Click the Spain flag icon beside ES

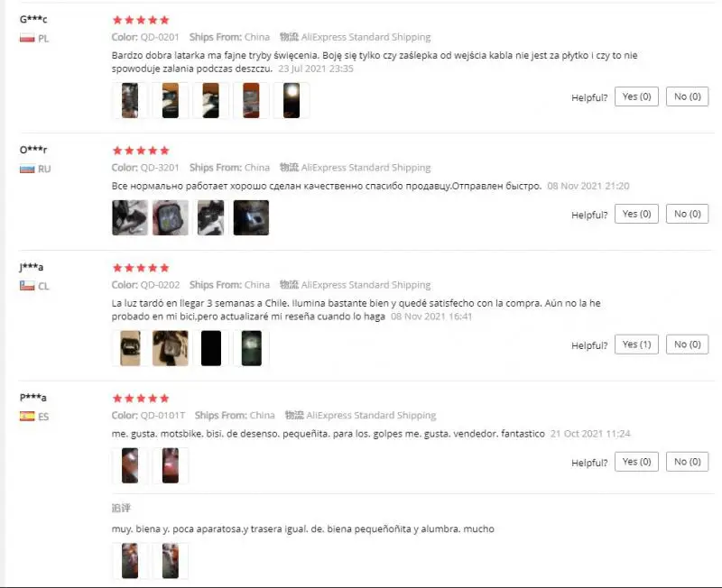click(x=27, y=416)
